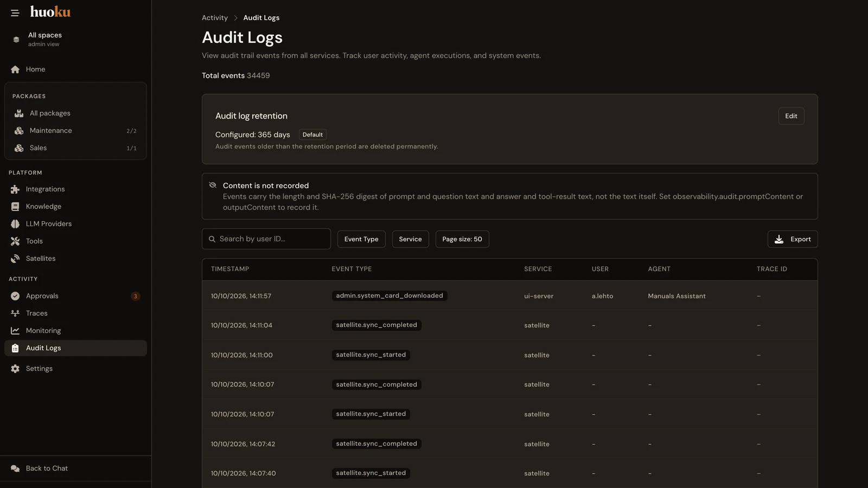Click the Sales package icon
The height and width of the screenshot is (488, 868).
tap(19, 148)
